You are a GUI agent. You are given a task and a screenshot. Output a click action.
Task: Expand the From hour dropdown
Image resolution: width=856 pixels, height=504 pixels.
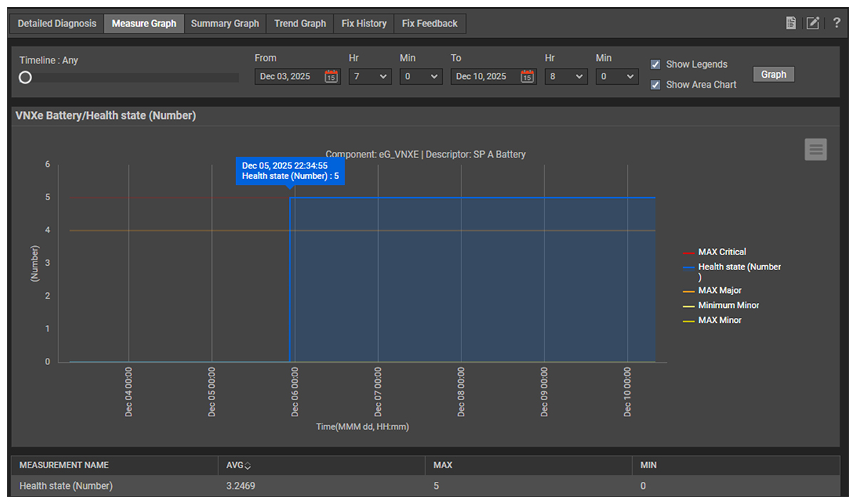coord(370,76)
